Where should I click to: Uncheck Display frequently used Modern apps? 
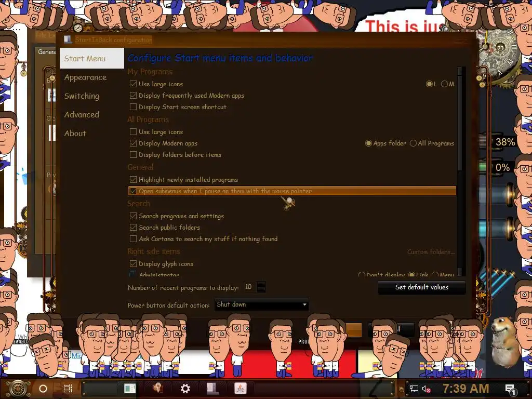[134, 96]
